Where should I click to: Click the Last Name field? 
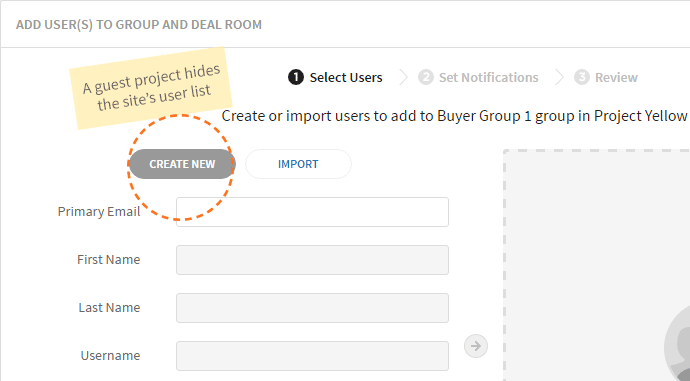pyautogui.click(x=312, y=308)
